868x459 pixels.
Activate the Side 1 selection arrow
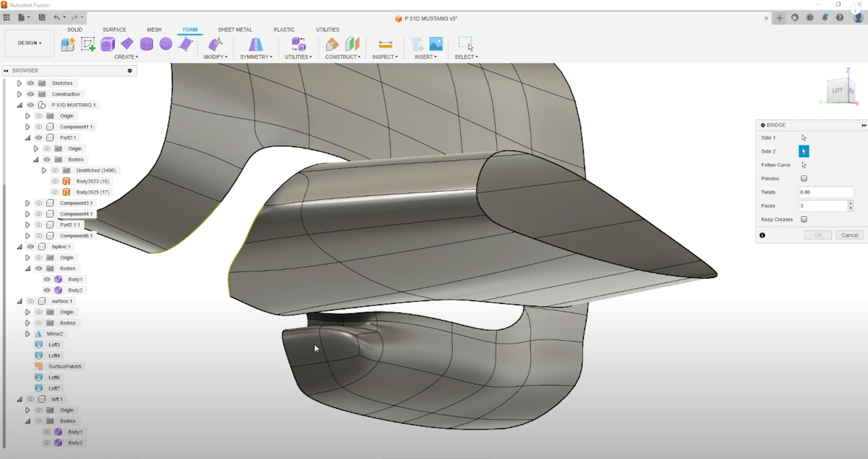coord(804,138)
